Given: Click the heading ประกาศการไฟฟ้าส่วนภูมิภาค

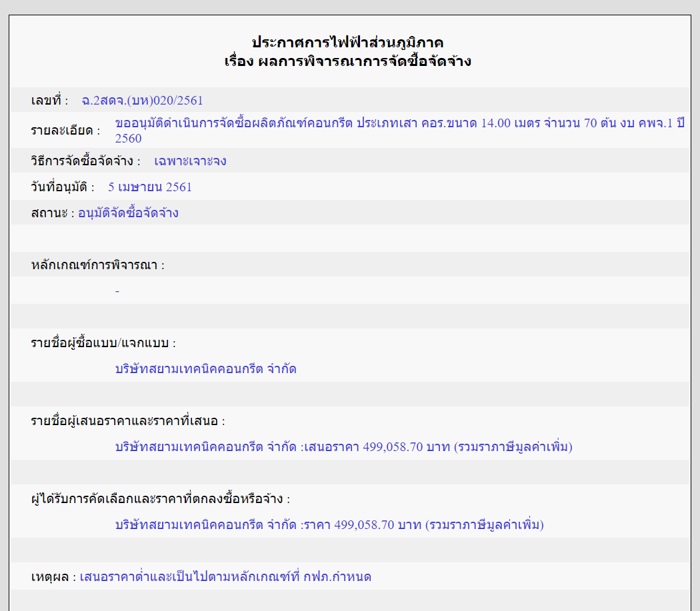Looking at the screenshot, I should point(347,43).
